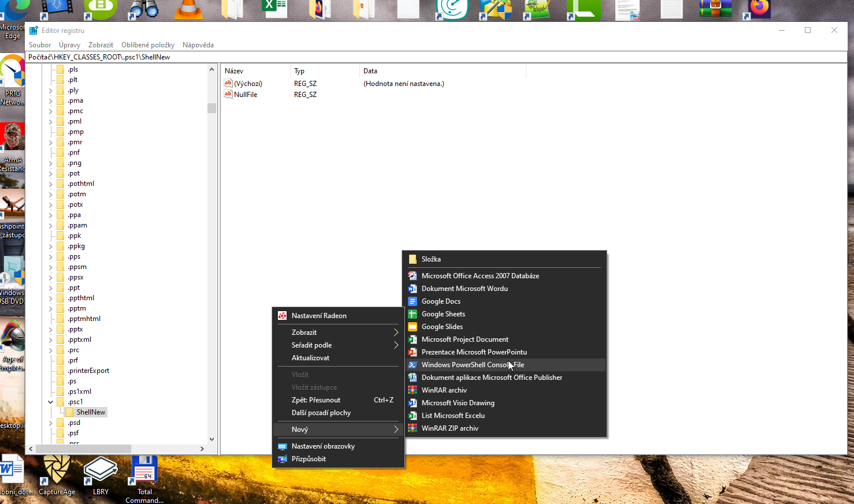Select the Nový context menu entry
This screenshot has width=854, height=504.
[x=338, y=430]
